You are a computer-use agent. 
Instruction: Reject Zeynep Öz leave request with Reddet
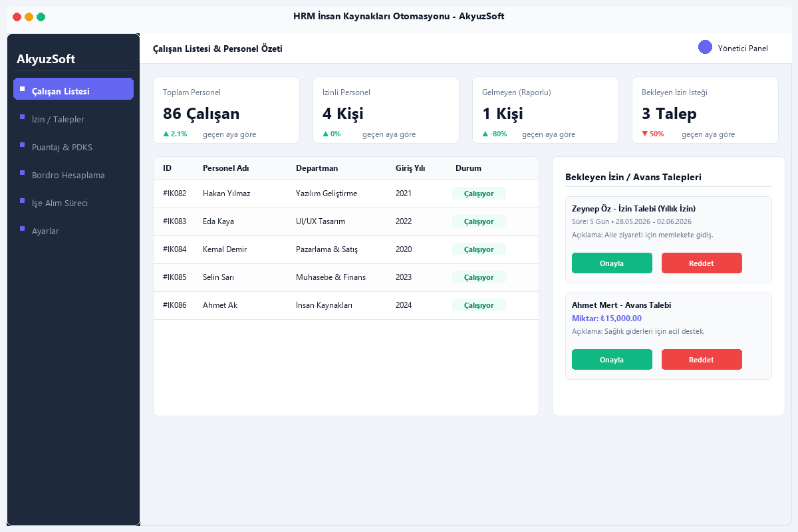coord(702,263)
